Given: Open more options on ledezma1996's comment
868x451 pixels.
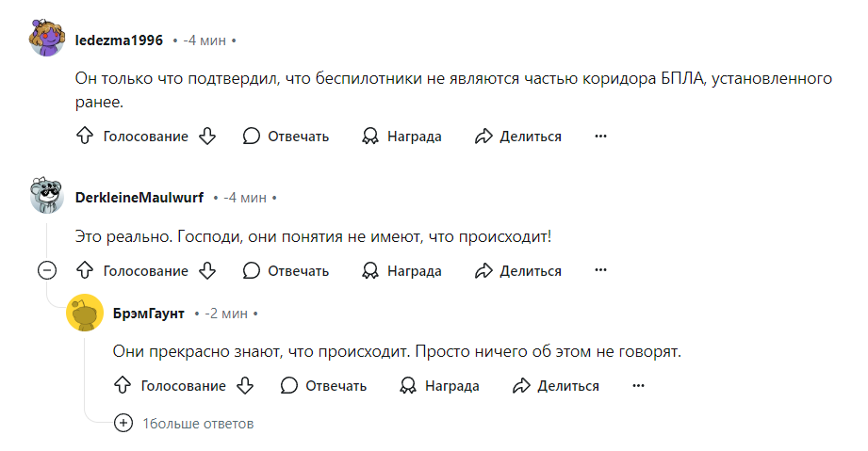Looking at the screenshot, I should pyautogui.click(x=600, y=136).
